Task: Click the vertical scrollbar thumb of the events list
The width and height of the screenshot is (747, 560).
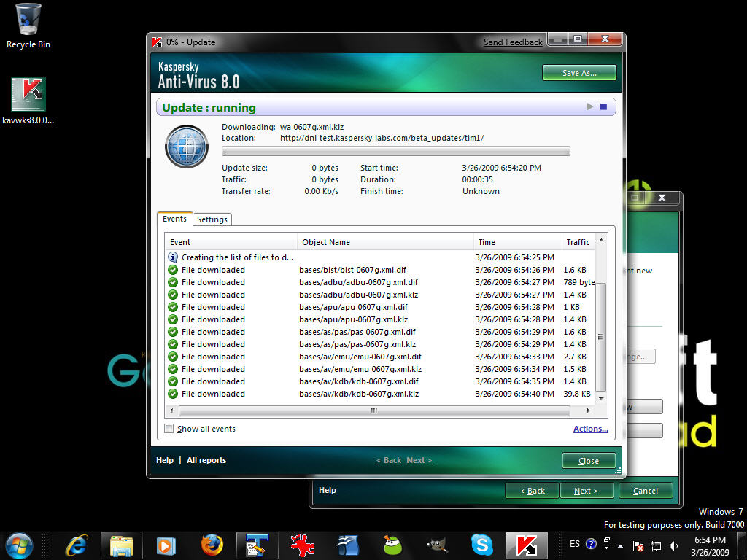Action: point(601,337)
